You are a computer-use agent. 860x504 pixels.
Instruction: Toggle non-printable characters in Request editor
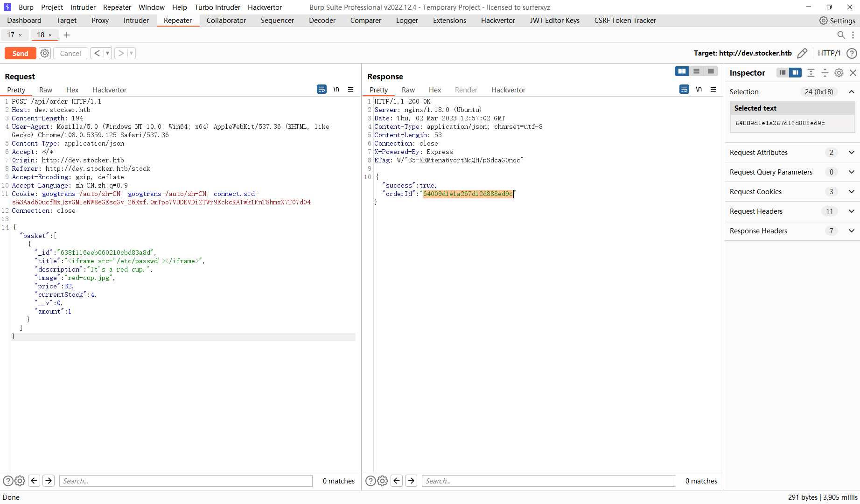pyautogui.click(x=336, y=89)
